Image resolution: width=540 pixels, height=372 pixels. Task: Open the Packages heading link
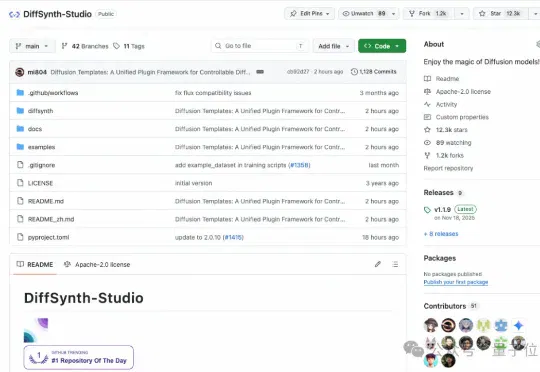point(439,258)
